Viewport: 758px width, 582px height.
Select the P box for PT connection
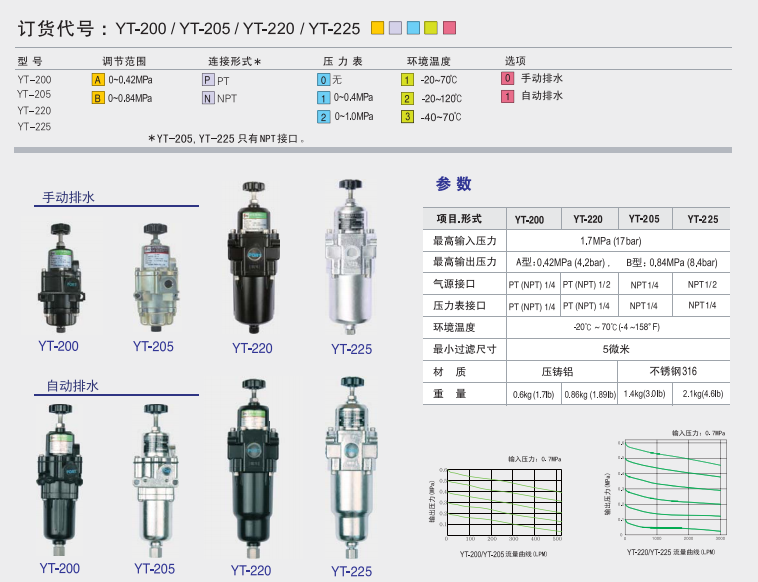(x=207, y=79)
